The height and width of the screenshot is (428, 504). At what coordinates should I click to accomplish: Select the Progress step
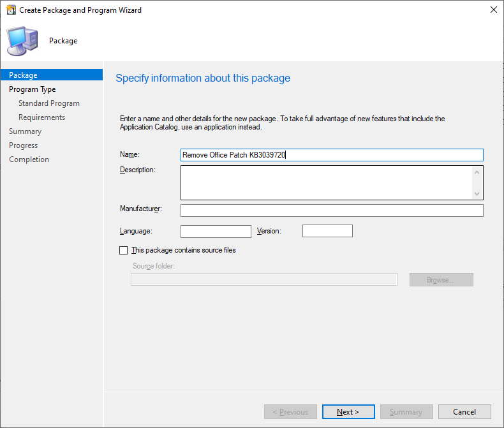pos(23,145)
